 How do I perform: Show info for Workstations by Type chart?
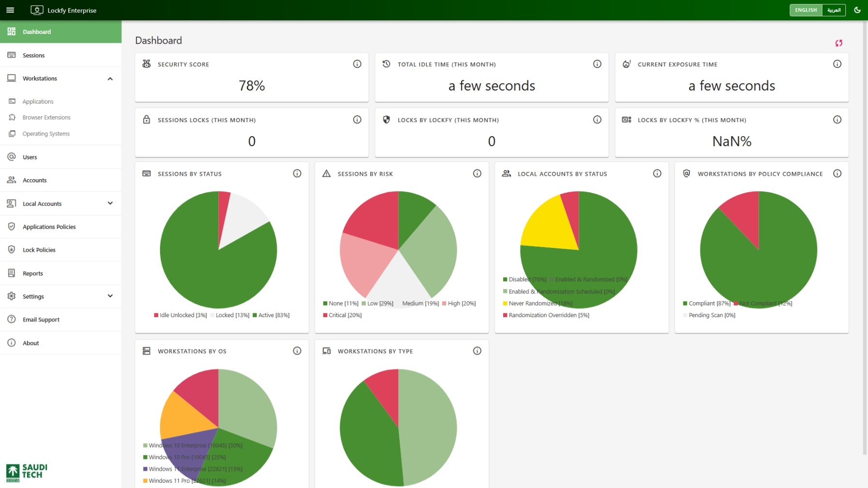(x=477, y=351)
